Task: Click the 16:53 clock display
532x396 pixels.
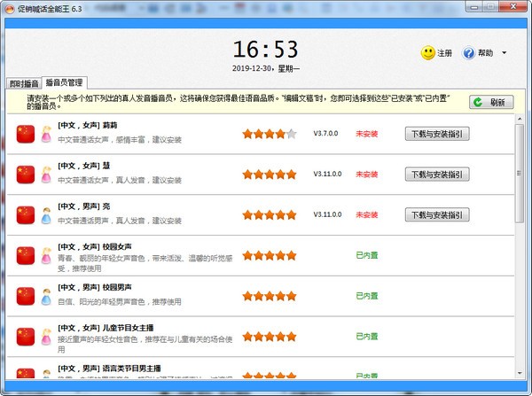Action: coord(266,49)
